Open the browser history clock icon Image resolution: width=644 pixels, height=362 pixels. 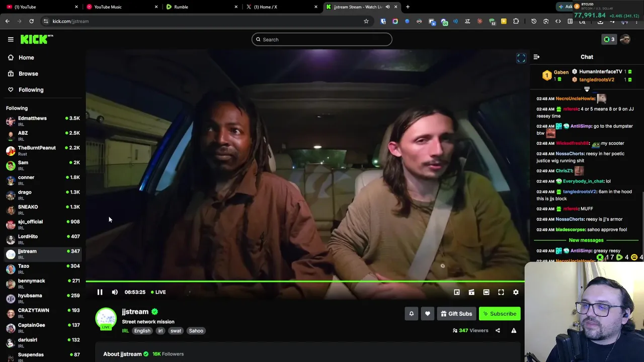(534, 21)
